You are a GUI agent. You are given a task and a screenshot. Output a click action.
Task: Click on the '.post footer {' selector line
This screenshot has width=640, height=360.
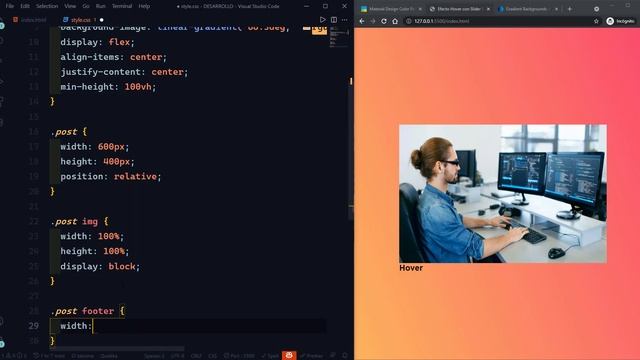87,311
